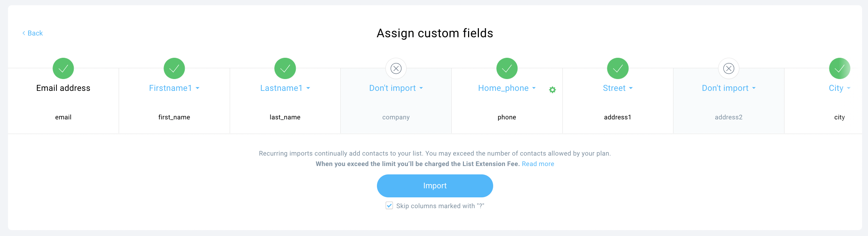Toggle Skip columns marked with "?" checkbox

(389, 205)
